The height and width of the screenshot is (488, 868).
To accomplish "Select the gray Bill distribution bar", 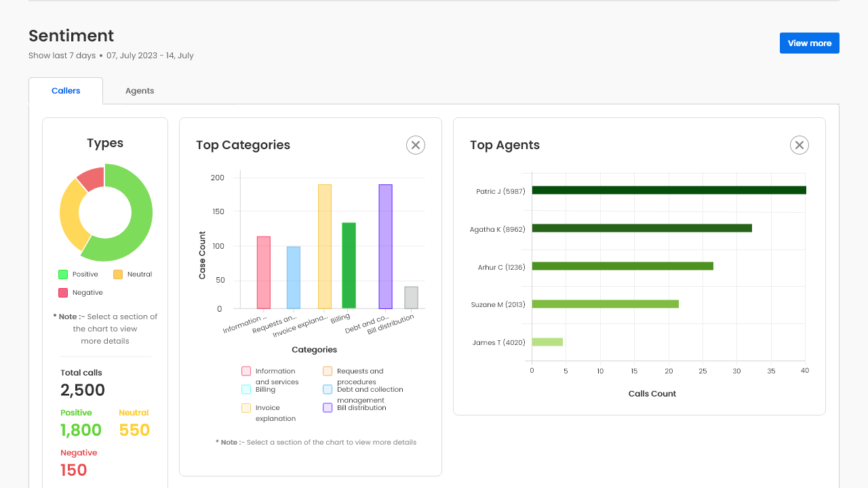I will [411, 298].
